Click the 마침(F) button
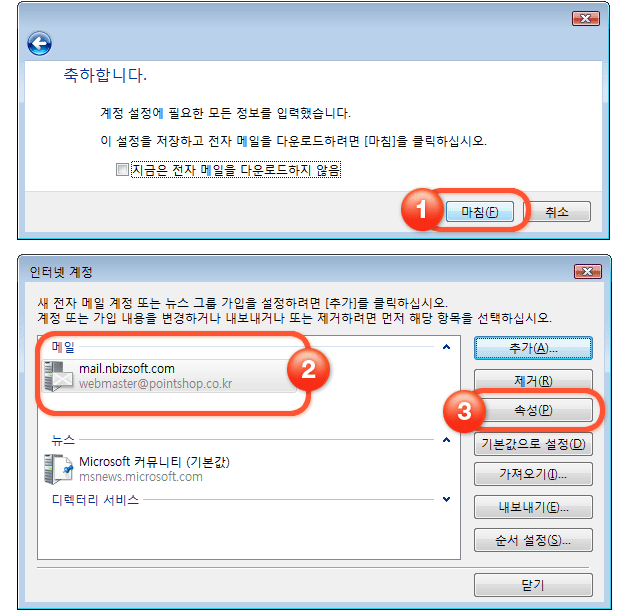 [479, 212]
